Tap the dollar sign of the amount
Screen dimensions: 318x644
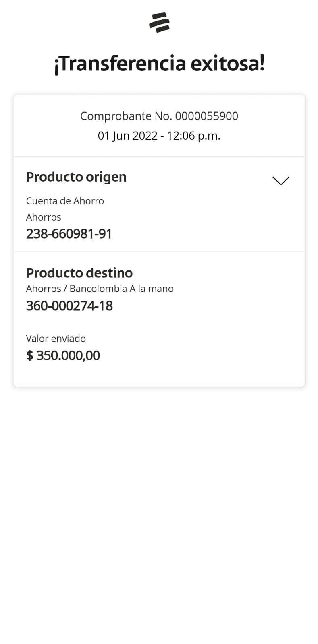(x=29, y=355)
